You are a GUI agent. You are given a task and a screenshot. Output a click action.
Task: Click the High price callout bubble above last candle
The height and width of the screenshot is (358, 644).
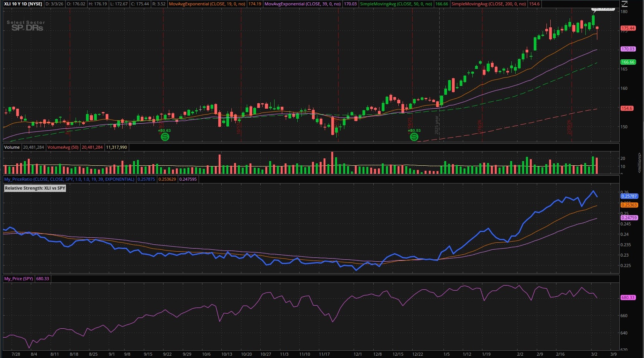coord(604,8)
